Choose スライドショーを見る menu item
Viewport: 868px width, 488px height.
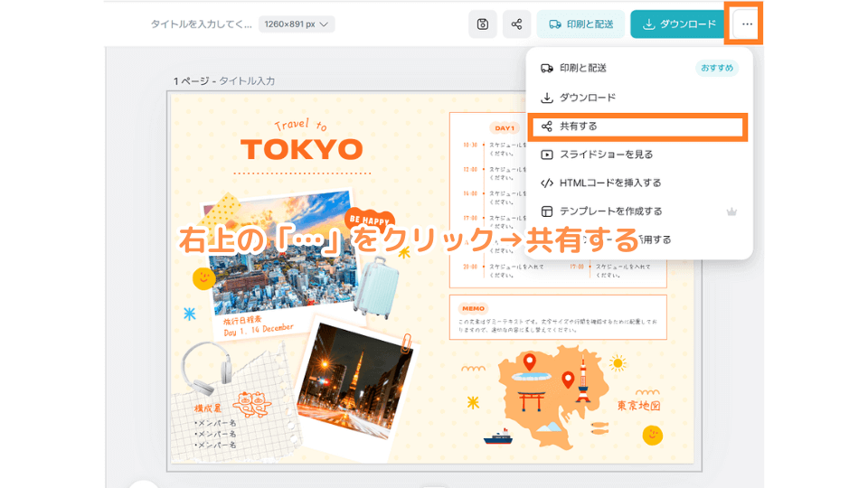pos(606,155)
